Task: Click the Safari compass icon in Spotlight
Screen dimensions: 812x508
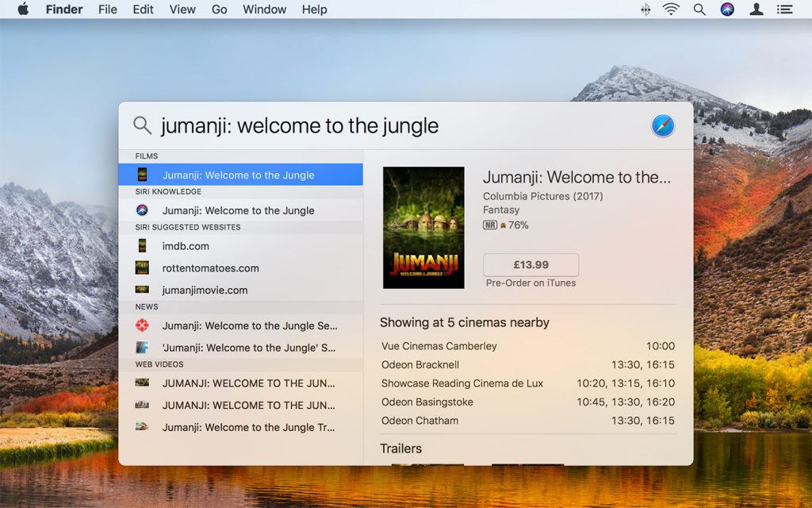Action: [663, 126]
